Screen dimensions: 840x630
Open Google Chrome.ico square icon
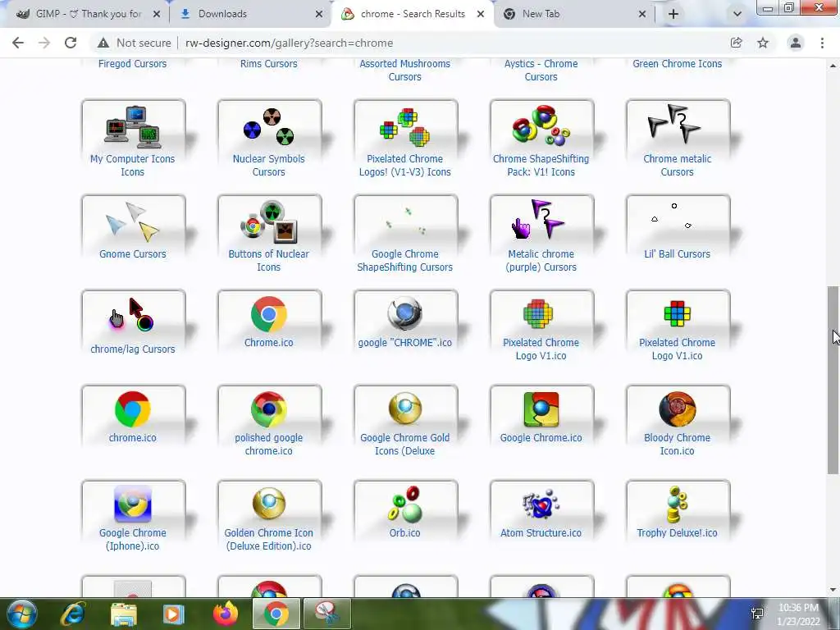click(541, 409)
